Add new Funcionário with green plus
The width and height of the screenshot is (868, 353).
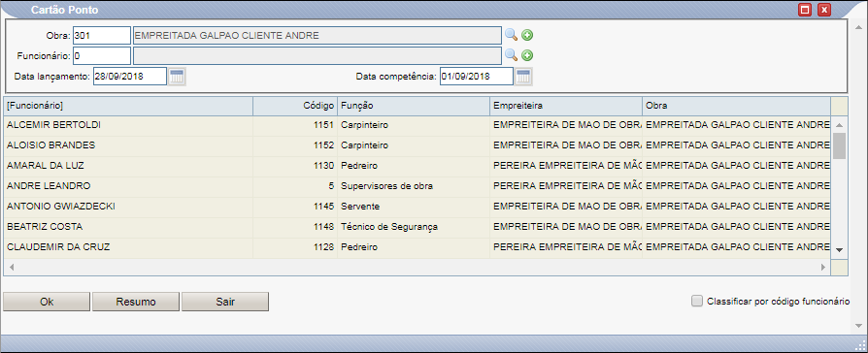(x=527, y=55)
